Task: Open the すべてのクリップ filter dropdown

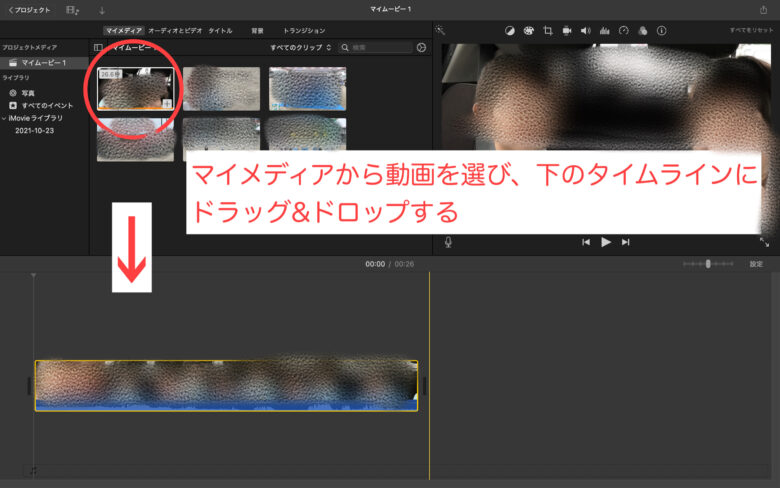Action: 300,47
